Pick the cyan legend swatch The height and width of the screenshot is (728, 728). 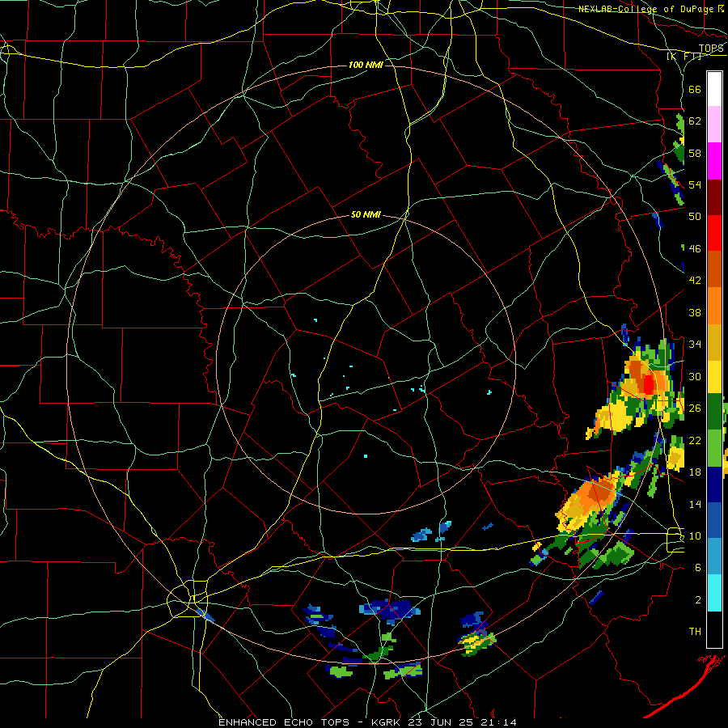[714, 593]
